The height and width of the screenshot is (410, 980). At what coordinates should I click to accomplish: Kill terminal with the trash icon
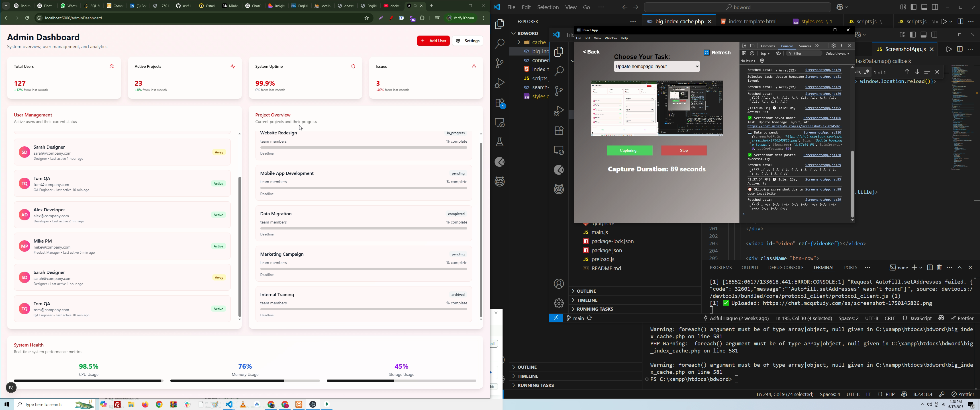(939, 267)
